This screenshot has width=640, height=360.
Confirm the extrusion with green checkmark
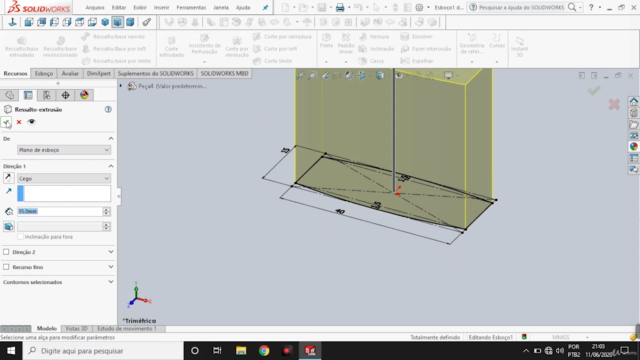[x=6, y=122]
